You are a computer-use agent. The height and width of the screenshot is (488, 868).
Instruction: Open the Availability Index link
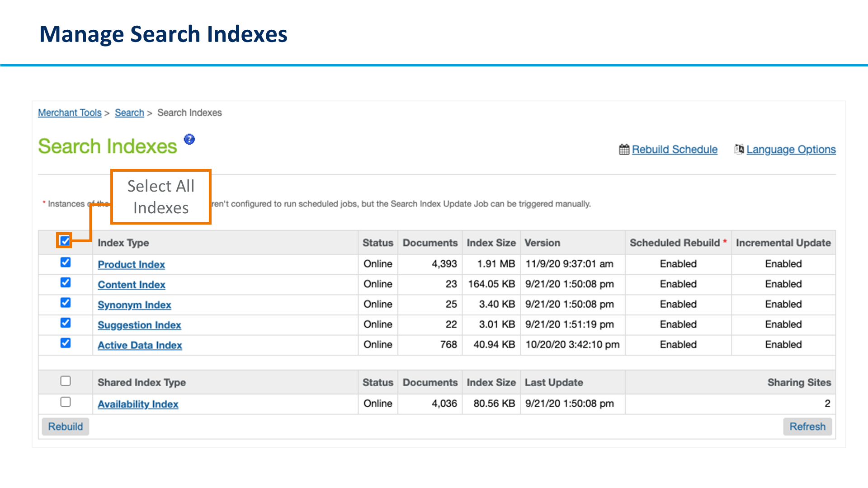[x=138, y=404]
